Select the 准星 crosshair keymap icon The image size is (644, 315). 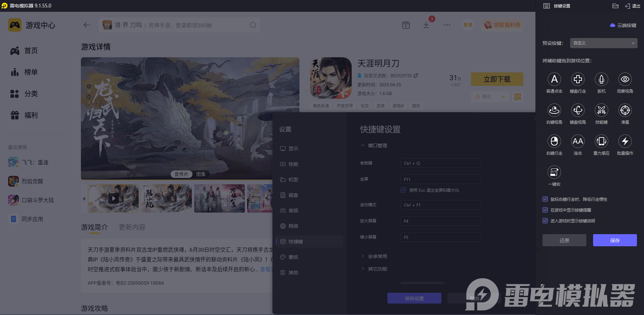tap(625, 111)
